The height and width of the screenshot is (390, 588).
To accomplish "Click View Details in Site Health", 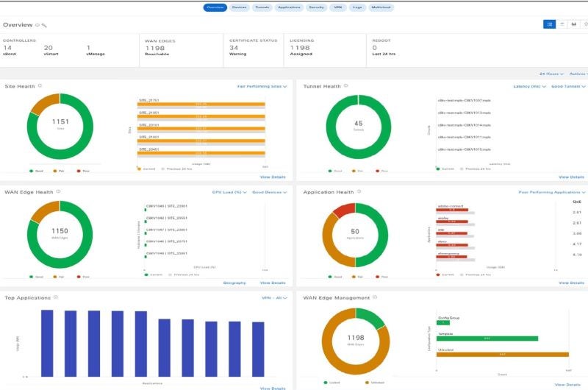I will 273,177.
